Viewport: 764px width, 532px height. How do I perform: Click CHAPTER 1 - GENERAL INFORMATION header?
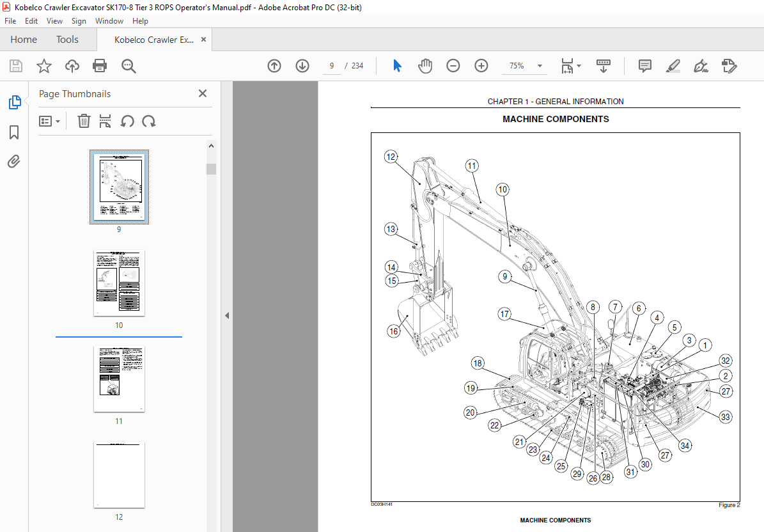pos(556,101)
